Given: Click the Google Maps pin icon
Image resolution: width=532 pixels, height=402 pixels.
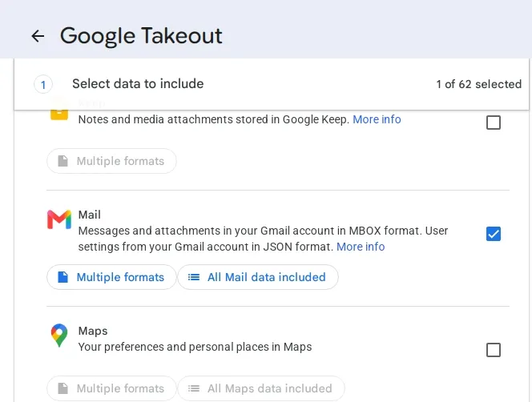Looking at the screenshot, I should [x=59, y=336].
